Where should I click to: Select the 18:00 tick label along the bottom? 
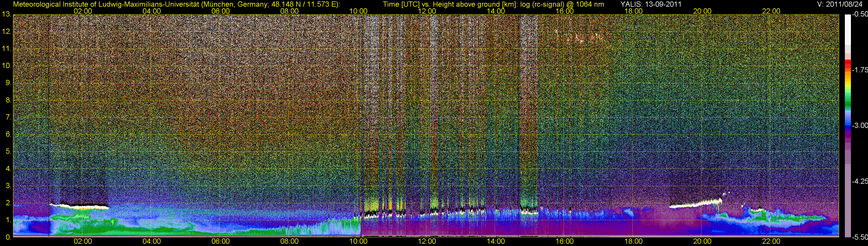633,241
